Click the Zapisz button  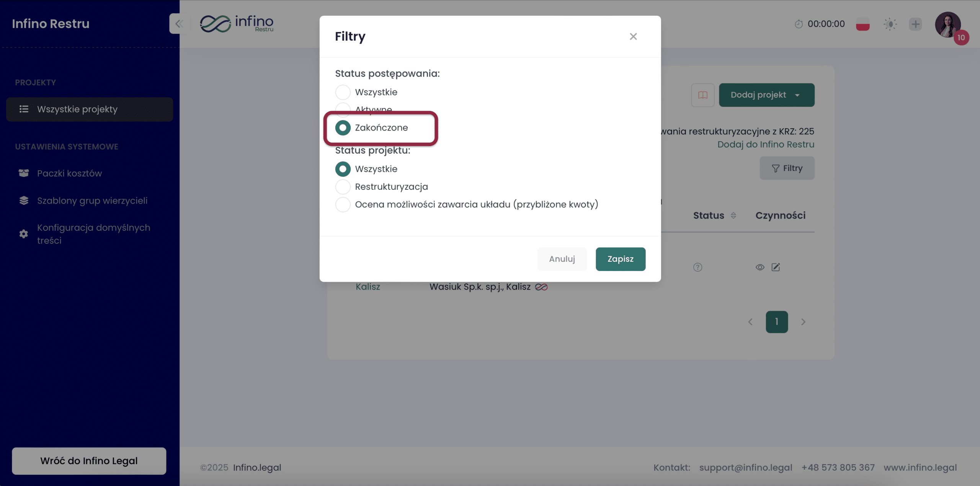click(621, 259)
